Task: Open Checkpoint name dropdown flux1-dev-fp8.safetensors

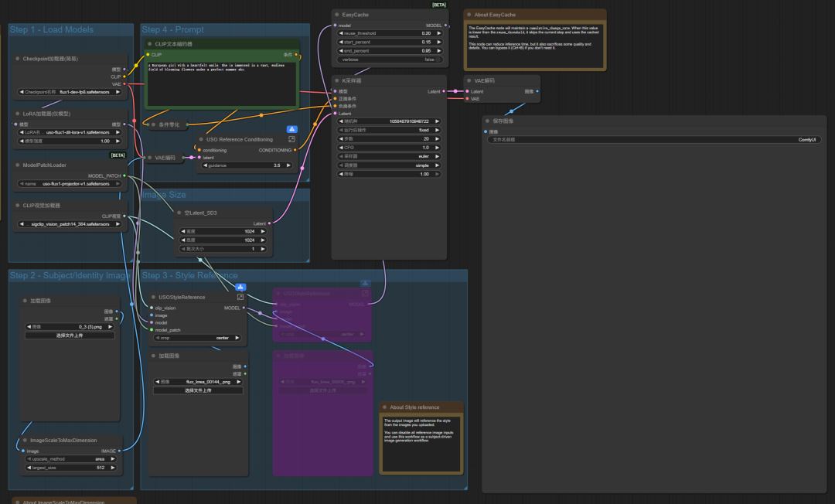Action: pos(70,92)
